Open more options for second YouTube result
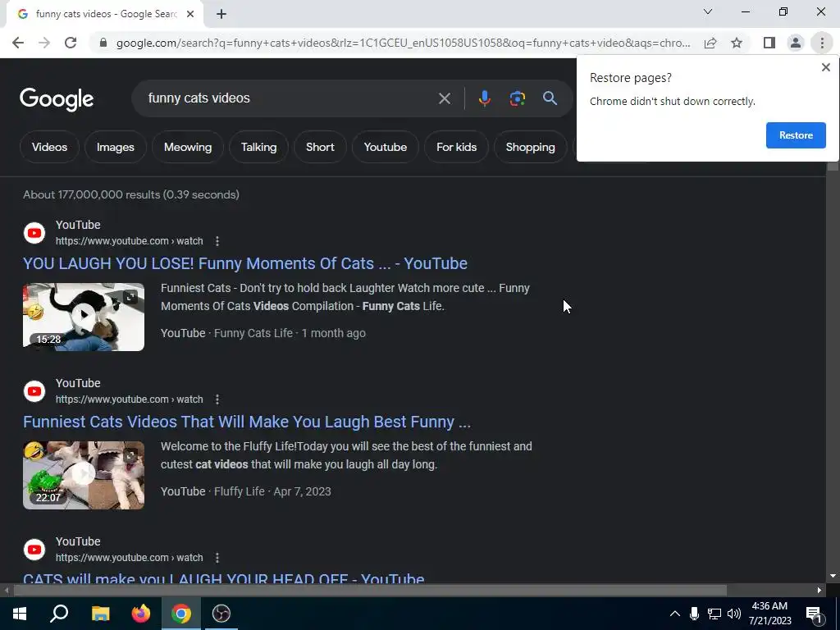840x630 pixels. click(x=217, y=399)
